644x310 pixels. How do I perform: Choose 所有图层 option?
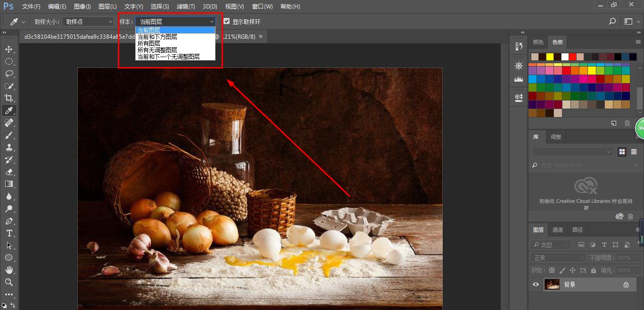coord(175,43)
